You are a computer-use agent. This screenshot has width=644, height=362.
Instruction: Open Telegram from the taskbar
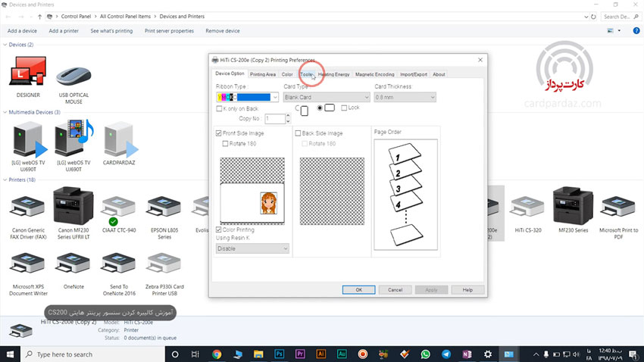point(446,354)
